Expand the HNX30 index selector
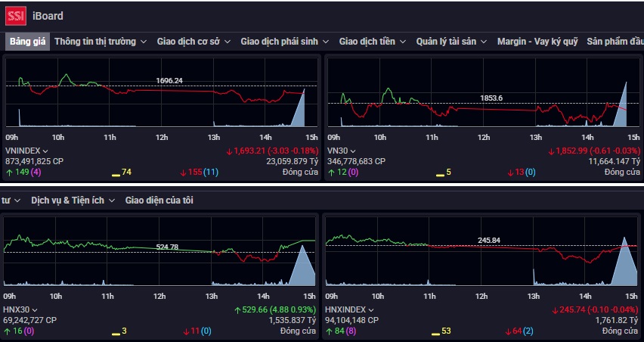Image resolution: width=644 pixels, height=342 pixels. (x=34, y=310)
